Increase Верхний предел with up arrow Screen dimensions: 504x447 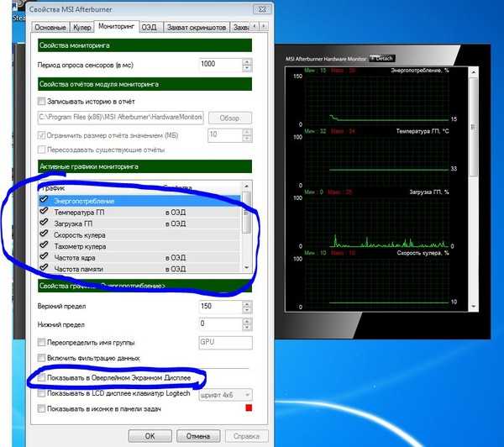click(x=247, y=304)
